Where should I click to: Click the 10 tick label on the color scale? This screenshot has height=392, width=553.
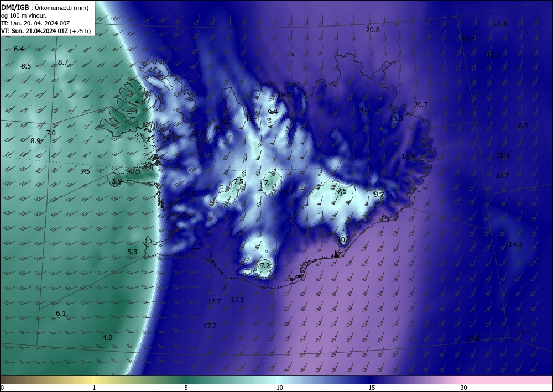(x=280, y=388)
